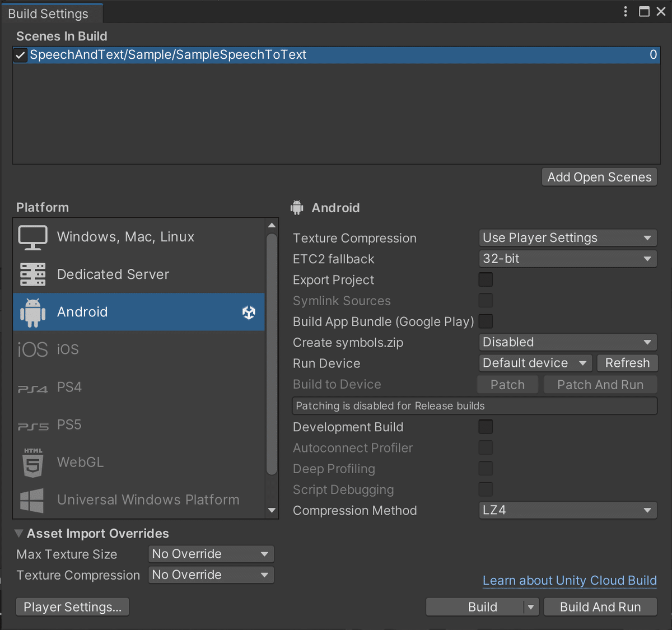Viewport: 672px width, 630px height.
Task: Click the platform list scroll-down arrow
Action: [x=272, y=511]
